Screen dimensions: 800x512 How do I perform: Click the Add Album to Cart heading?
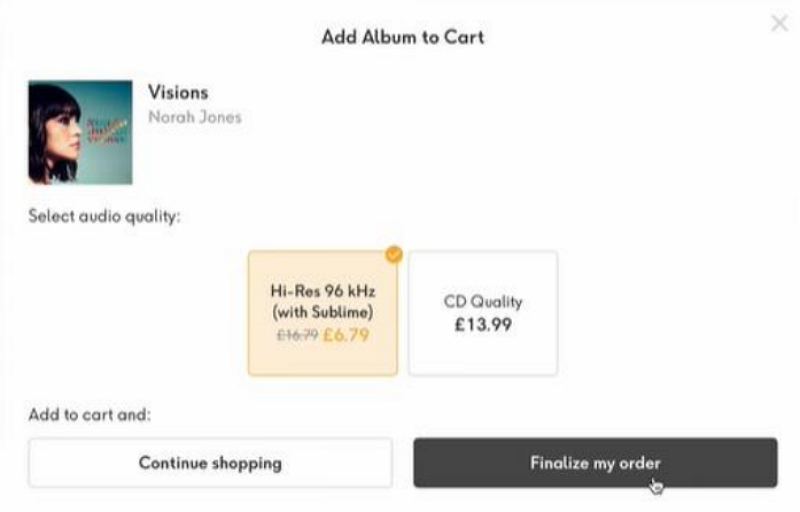(402, 37)
